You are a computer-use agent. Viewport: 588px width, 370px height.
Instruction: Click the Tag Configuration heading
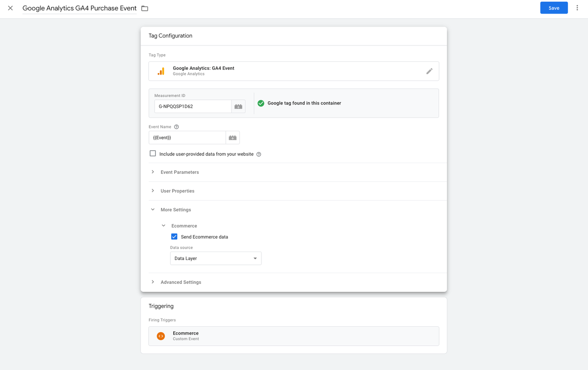(170, 36)
